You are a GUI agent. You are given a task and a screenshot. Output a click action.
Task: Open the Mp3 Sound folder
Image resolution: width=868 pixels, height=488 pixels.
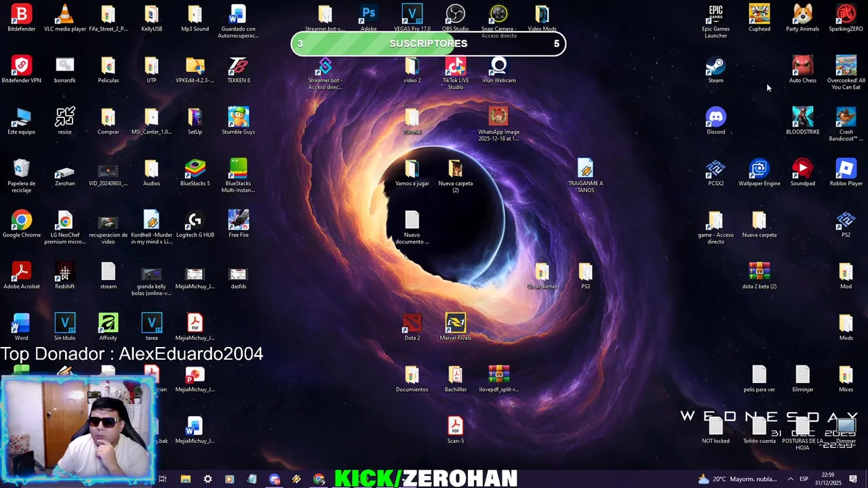pos(195,18)
